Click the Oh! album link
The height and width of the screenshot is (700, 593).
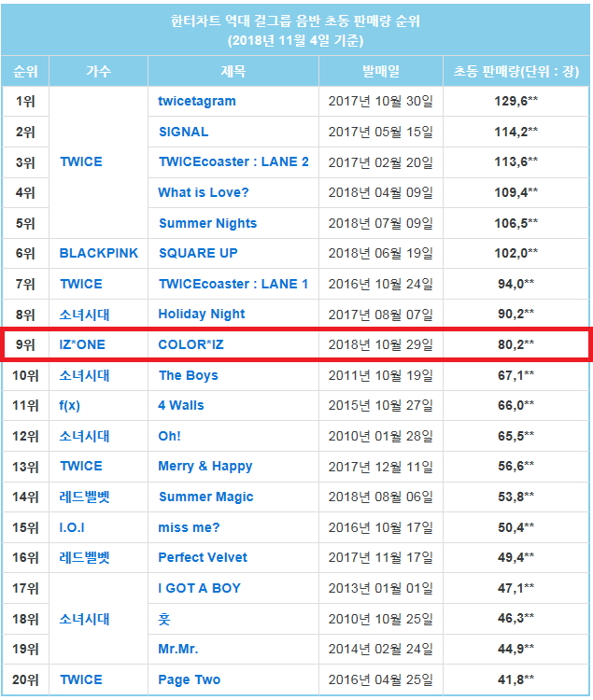[x=169, y=436]
